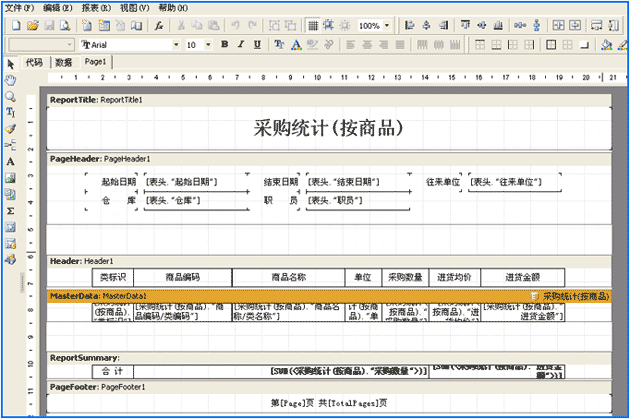Insert a text object A tool
The height and width of the screenshot is (419, 630).
[11, 161]
